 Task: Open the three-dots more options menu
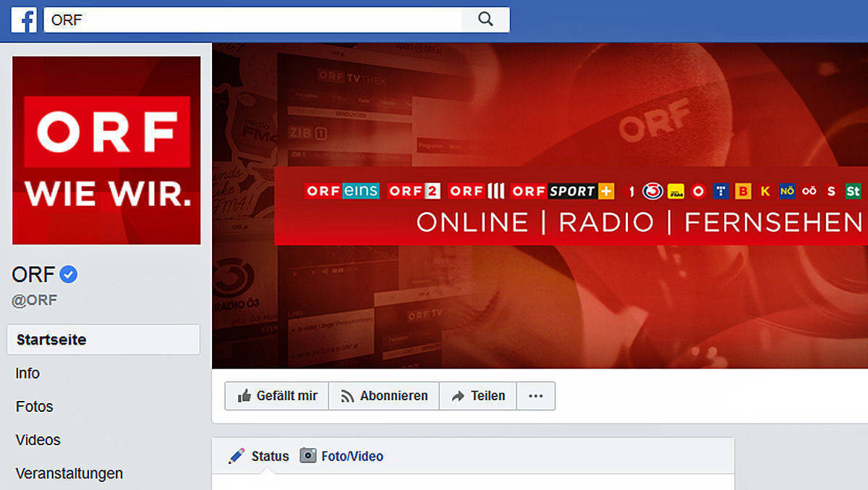click(536, 396)
